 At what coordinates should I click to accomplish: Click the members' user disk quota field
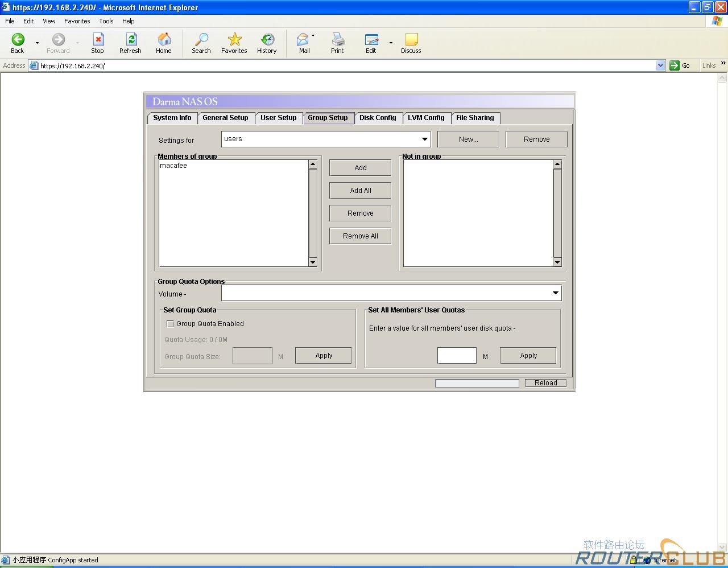pyautogui.click(x=457, y=356)
